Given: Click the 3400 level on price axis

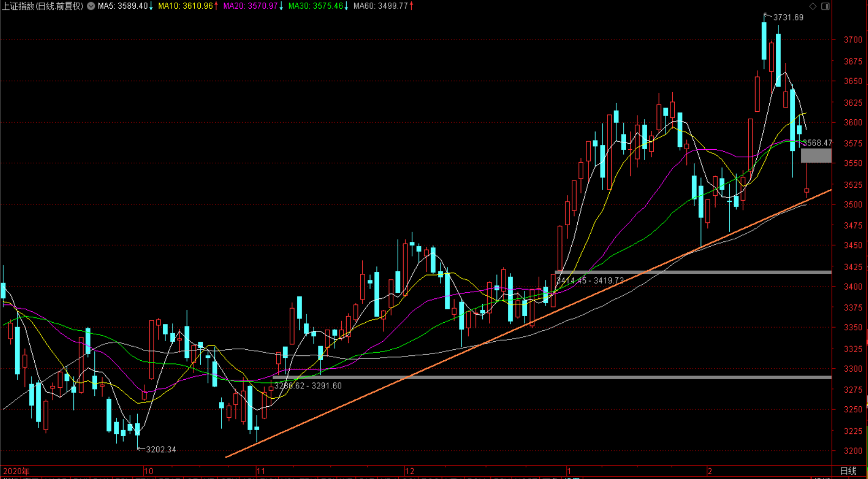Looking at the screenshot, I should tap(853, 286).
